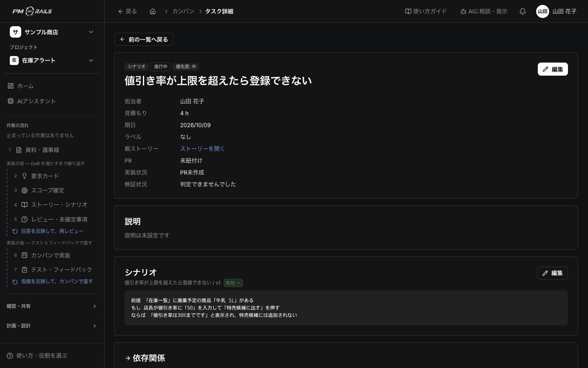
Task: Click the pencil icon in task header 編集
Action: coord(546,69)
